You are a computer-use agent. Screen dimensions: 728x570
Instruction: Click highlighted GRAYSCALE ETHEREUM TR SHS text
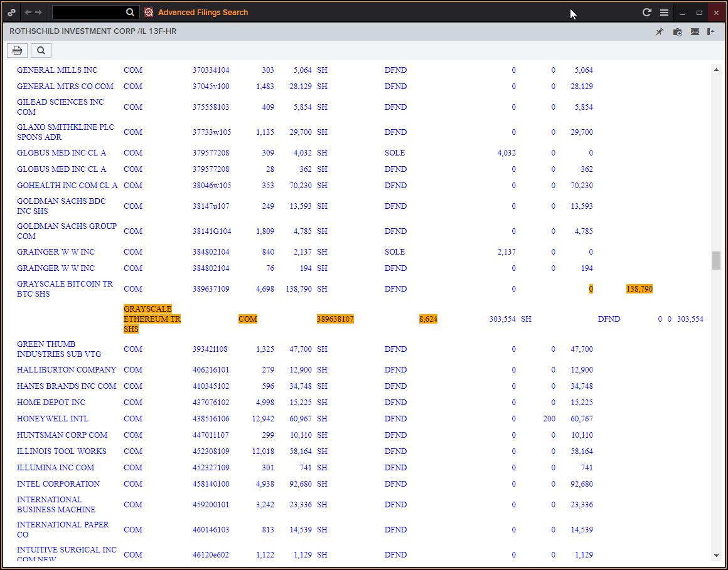153,319
